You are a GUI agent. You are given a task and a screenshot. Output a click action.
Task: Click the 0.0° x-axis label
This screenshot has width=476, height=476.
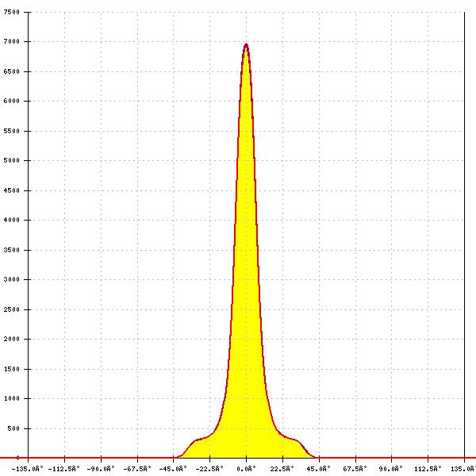tap(246, 468)
